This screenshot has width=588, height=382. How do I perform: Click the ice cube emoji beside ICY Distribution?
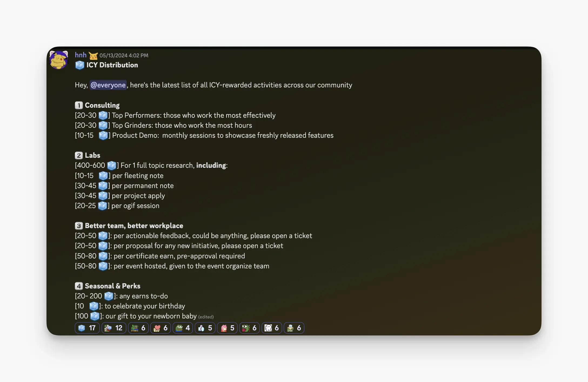point(80,65)
